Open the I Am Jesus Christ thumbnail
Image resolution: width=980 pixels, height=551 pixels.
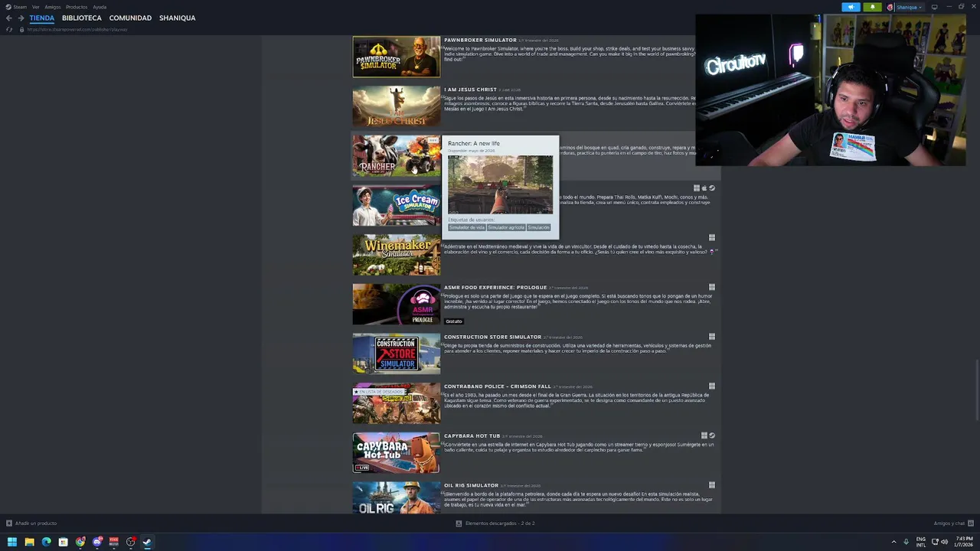[x=397, y=106]
